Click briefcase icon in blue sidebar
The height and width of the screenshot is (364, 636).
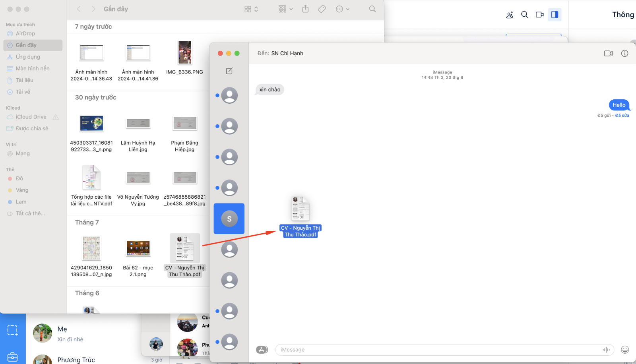[13, 356]
